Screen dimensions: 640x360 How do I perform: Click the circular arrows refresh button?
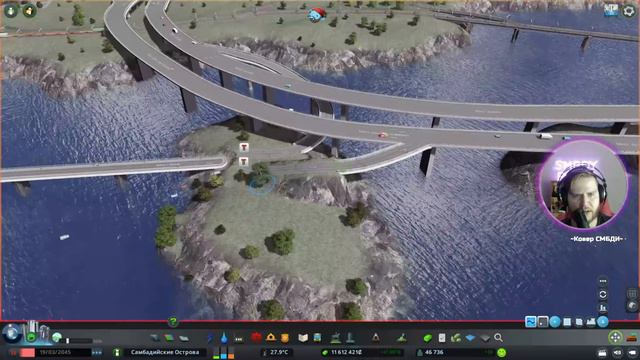point(603,294)
